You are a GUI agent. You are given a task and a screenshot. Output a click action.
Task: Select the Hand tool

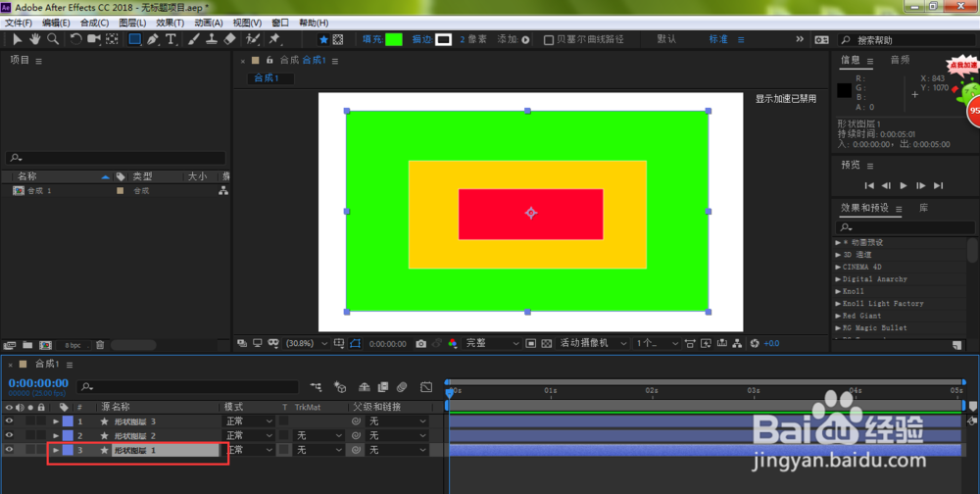34,39
